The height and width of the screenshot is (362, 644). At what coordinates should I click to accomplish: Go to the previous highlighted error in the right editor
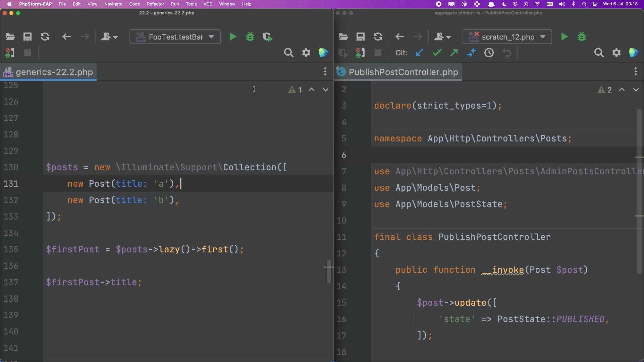622,90
